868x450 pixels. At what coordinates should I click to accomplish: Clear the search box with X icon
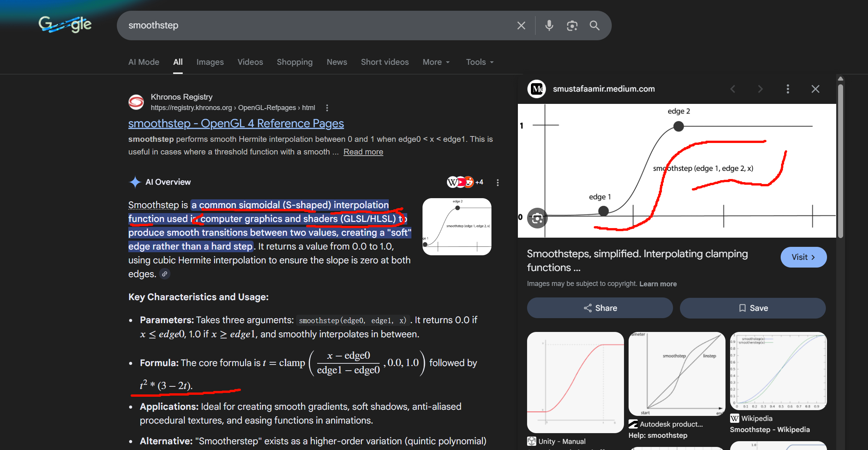pos(521,25)
